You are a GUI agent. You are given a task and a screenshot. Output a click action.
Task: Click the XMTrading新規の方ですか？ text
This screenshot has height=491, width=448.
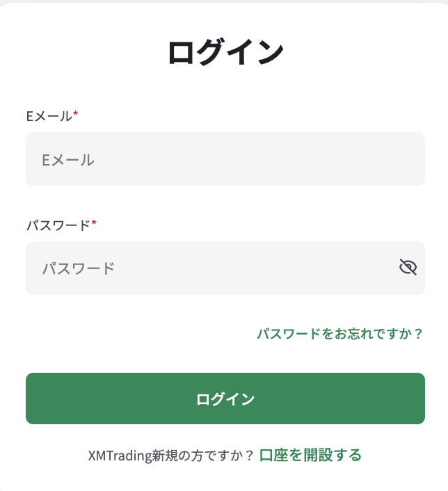point(171,456)
